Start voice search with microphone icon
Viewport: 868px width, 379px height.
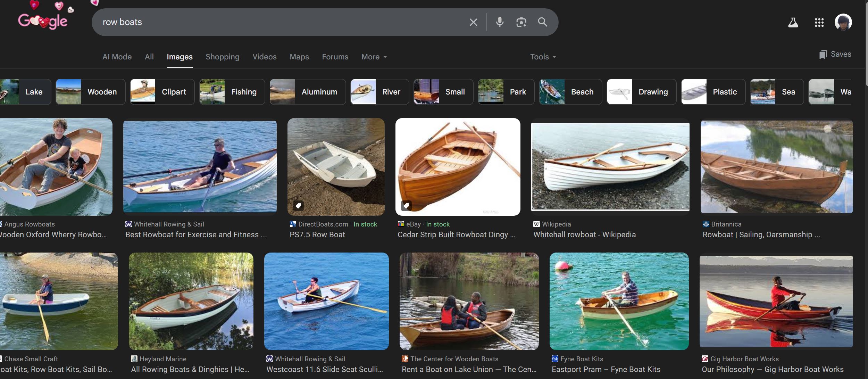click(500, 22)
